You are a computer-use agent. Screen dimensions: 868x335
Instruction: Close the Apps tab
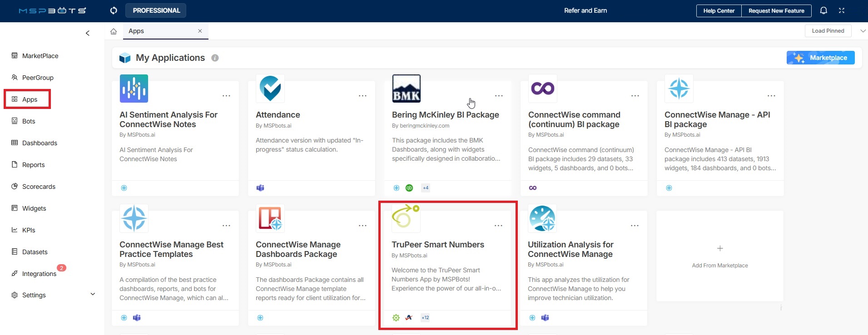200,31
